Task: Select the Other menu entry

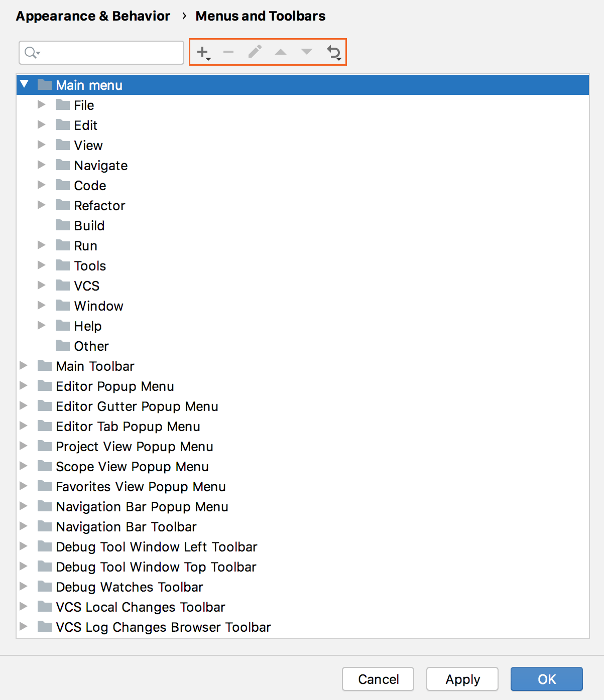Action: pyautogui.click(x=91, y=346)
